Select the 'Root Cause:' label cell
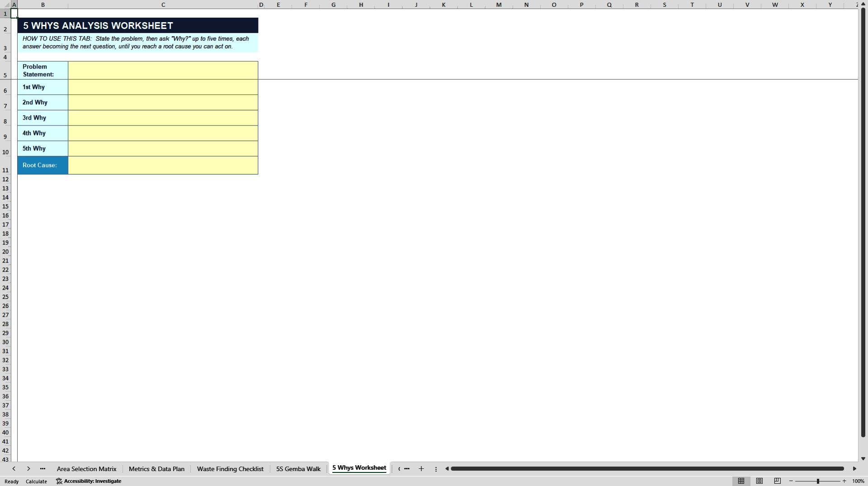This screenshot has width=868, height=486. click(43, 165)
